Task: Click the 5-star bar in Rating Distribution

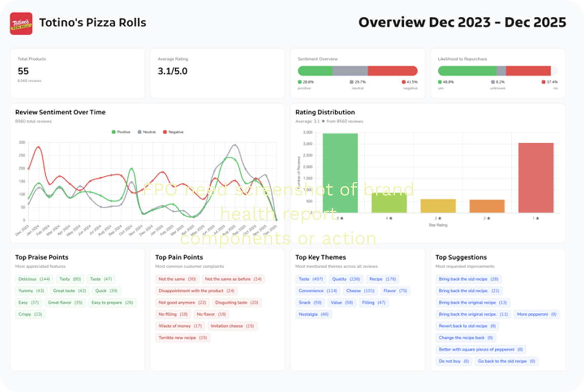Action: tap(340, 173)
